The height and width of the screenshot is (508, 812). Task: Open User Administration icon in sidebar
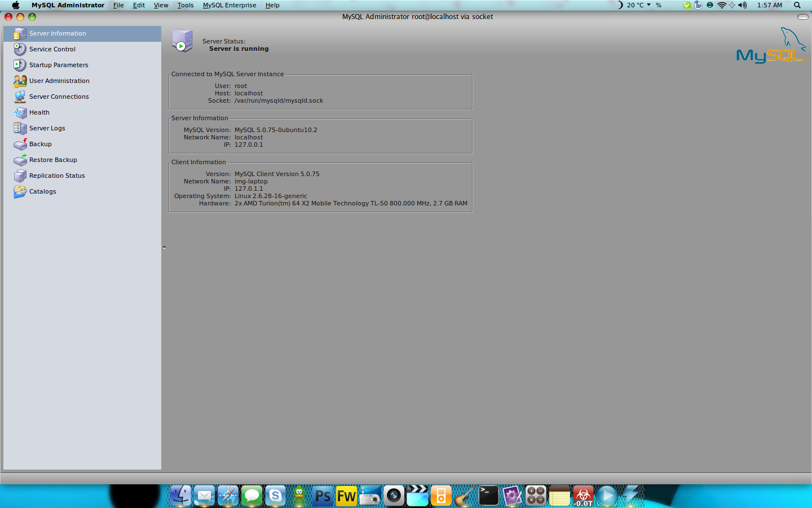[x=20, y=81]
